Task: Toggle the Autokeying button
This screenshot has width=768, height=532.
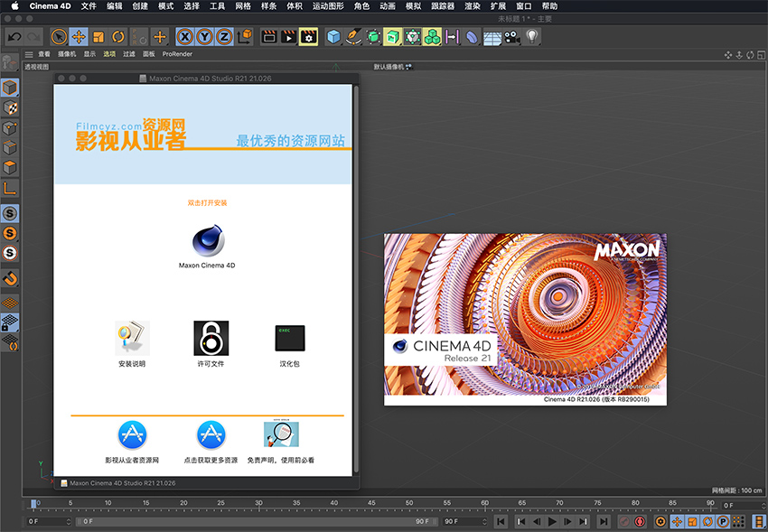Action: point(640,522)
